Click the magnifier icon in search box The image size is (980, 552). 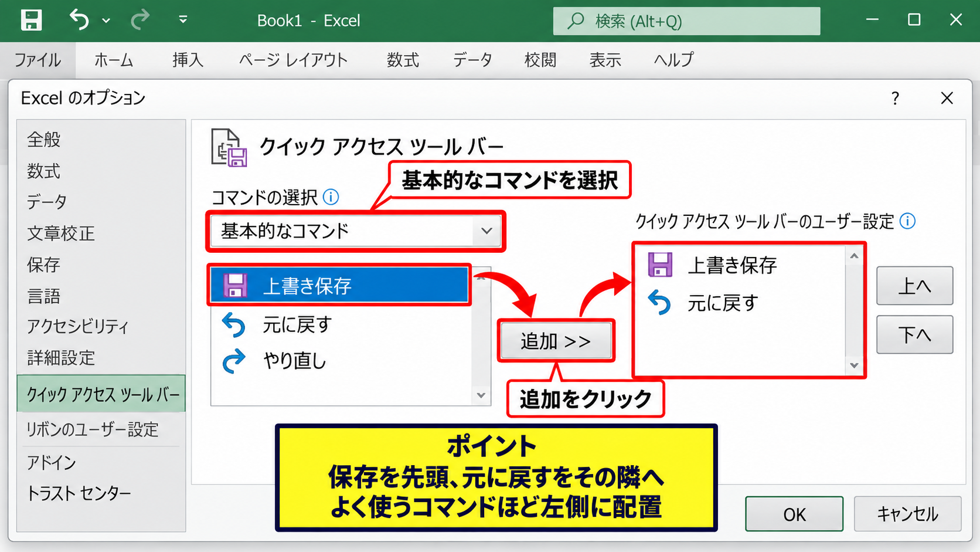pos(576,21)
